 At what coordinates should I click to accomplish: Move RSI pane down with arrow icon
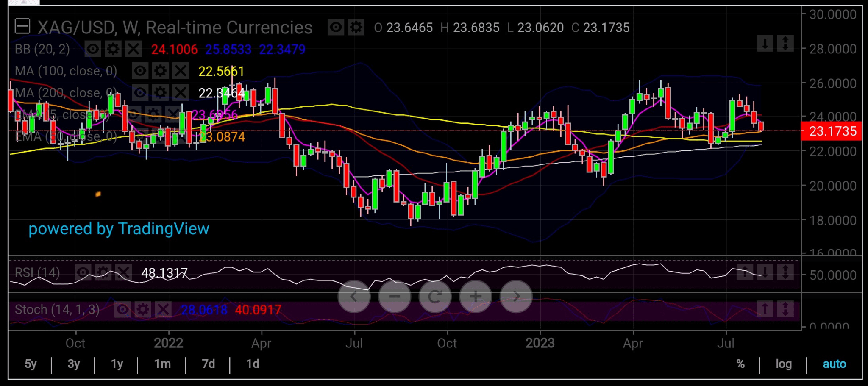point(765,272)
